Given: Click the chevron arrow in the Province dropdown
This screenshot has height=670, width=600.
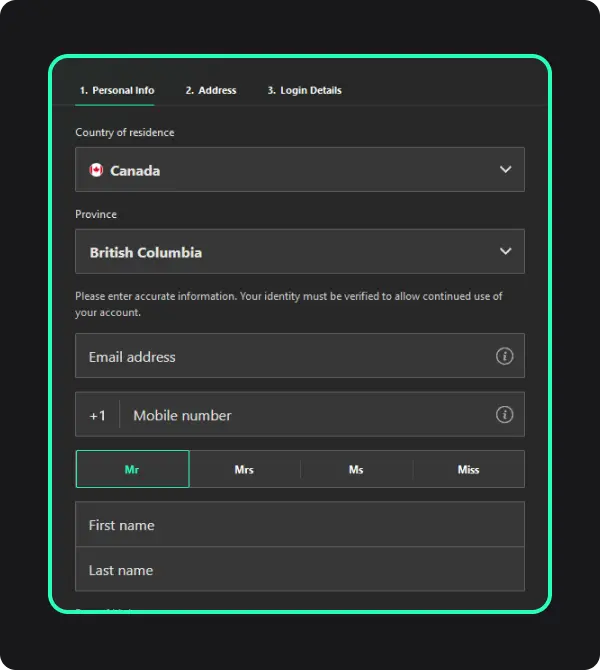Looking at the screenshot, I should pyautogui.click(x=505, y=252).
